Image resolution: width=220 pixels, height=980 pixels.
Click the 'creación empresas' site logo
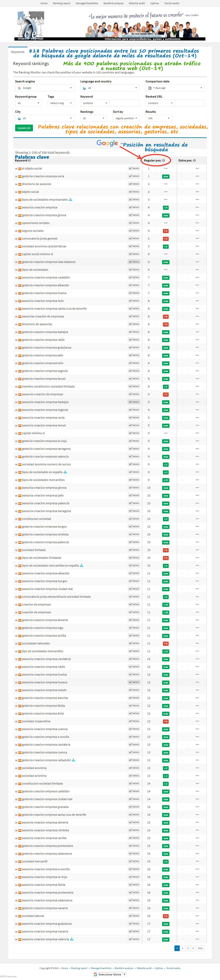pyautogui.click(x=31, y=26)
